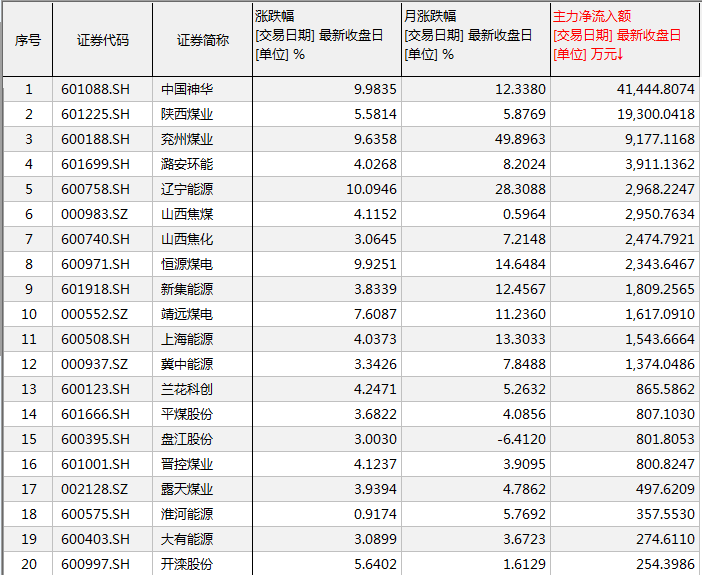The width and height of the screenshot is (702, 575).
Task: Click stock code 601666.SH
Action: tap(95, 414)
